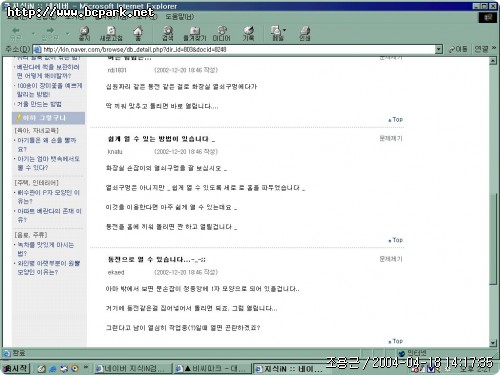Click sidebar category heading [주택, 인테리어]
The image size is (500, 375).
pyautogui.click(x=36, y=183)
